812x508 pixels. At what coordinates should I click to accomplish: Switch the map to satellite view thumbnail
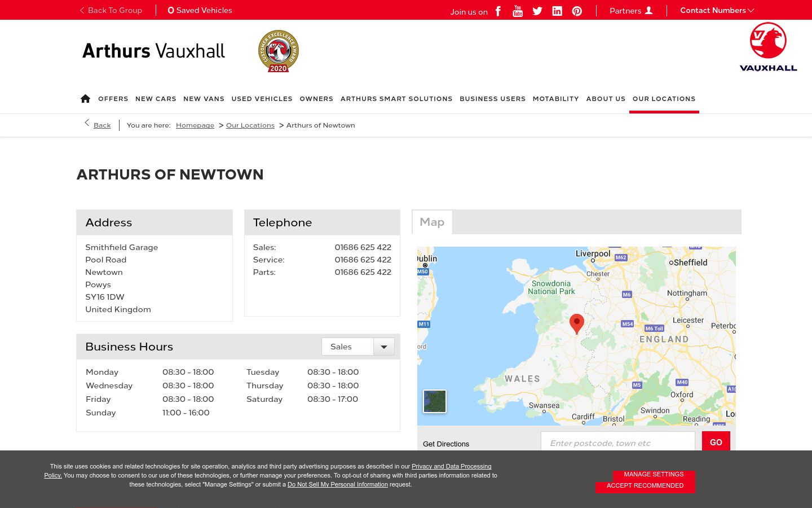435,401
